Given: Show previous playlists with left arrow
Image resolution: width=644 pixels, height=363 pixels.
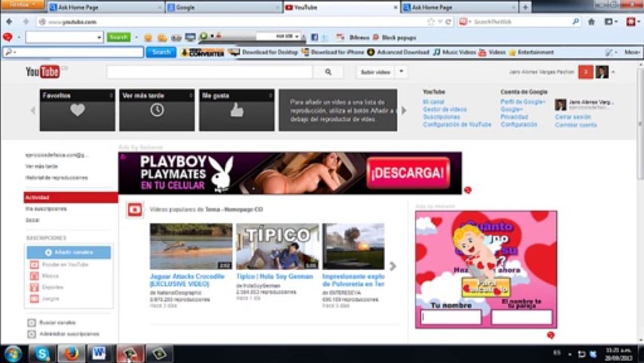Looking at the screenshot, I should pyautogui.click(x=33, y=110).
